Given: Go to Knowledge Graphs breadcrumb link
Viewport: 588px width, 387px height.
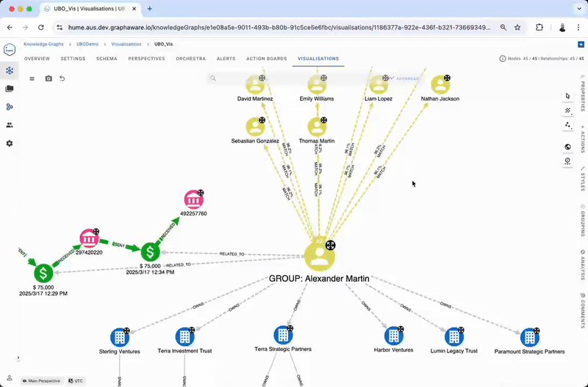Looking at the screenshot, I should click(43, 44).
